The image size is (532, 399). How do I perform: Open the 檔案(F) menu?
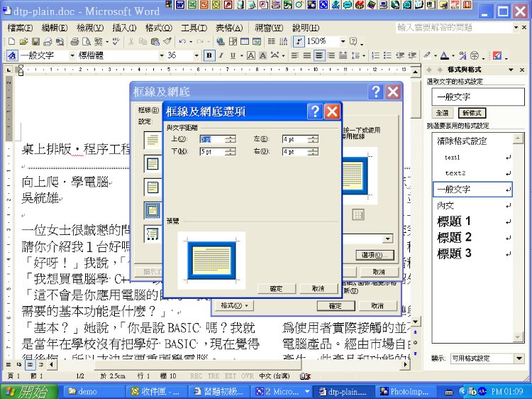(20, 28)
